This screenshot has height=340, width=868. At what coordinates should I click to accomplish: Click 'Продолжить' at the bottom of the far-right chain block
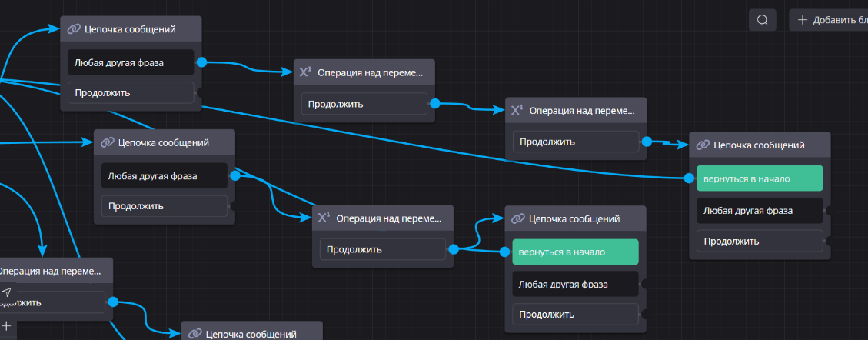[x=759, y=242]
